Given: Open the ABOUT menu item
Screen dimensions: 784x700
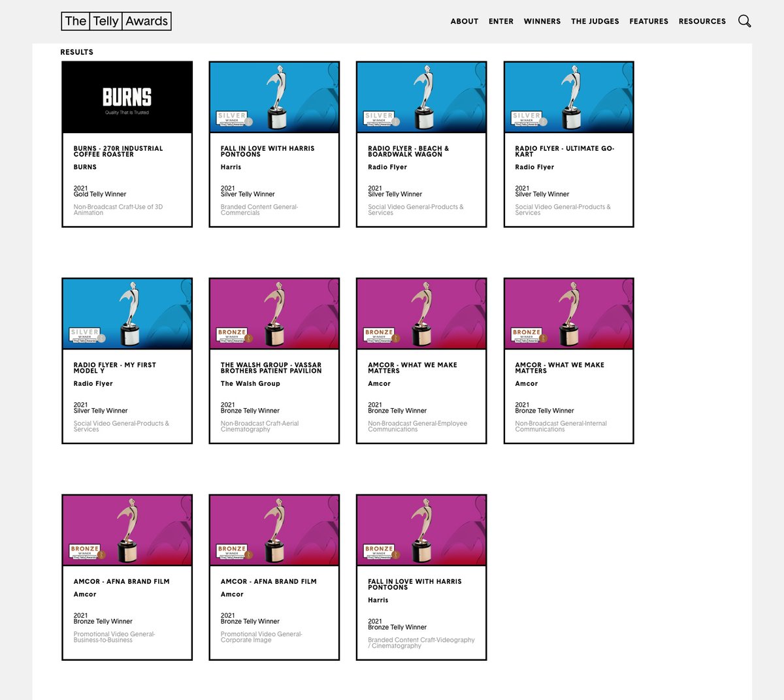Looking at the screenshot, I should pos(465,22).
